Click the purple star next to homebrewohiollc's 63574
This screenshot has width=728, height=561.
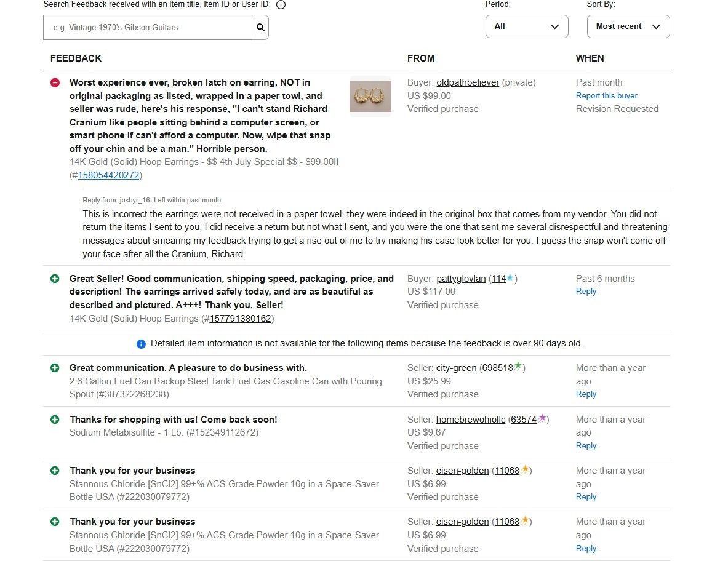(x=542, y=418)
